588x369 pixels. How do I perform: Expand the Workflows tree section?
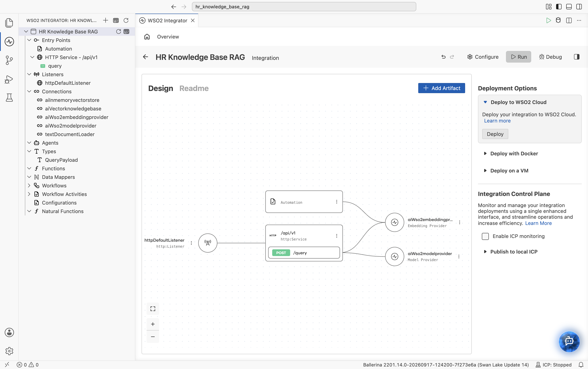coord(29,185)
